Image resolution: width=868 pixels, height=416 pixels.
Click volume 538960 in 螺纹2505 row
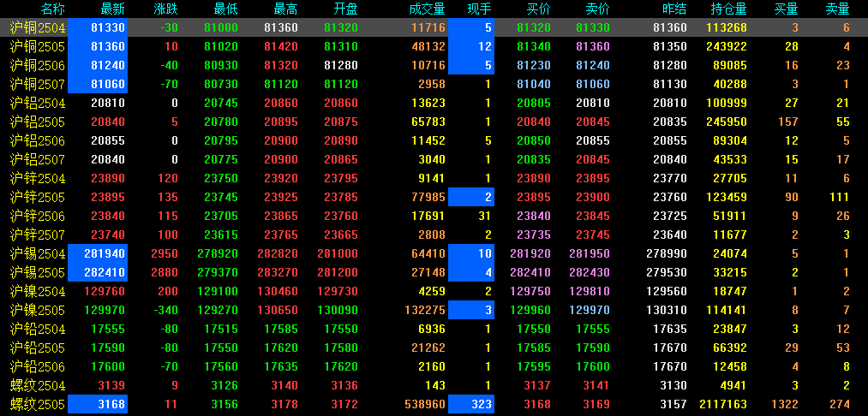point(425,404)
